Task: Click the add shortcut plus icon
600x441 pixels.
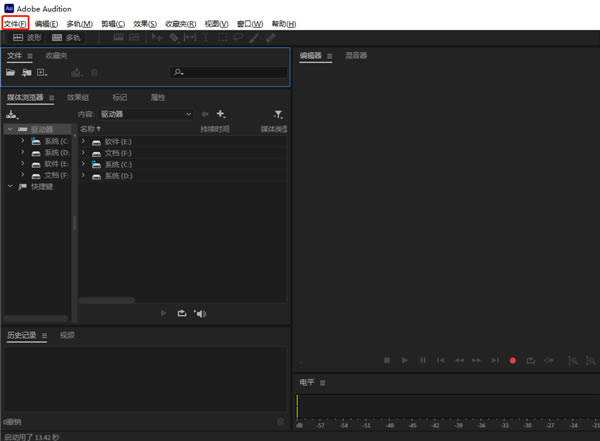Action: 221,114
